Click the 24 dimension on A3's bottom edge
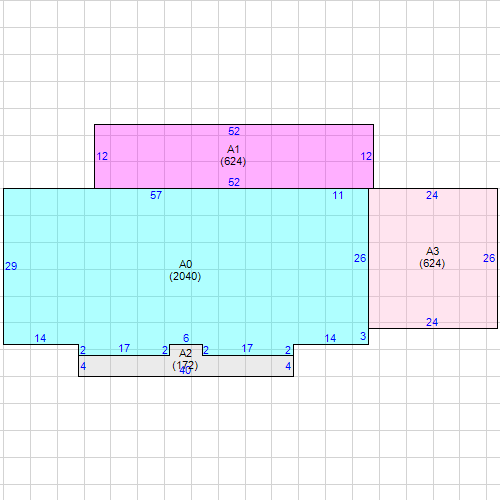 [432, 322]
